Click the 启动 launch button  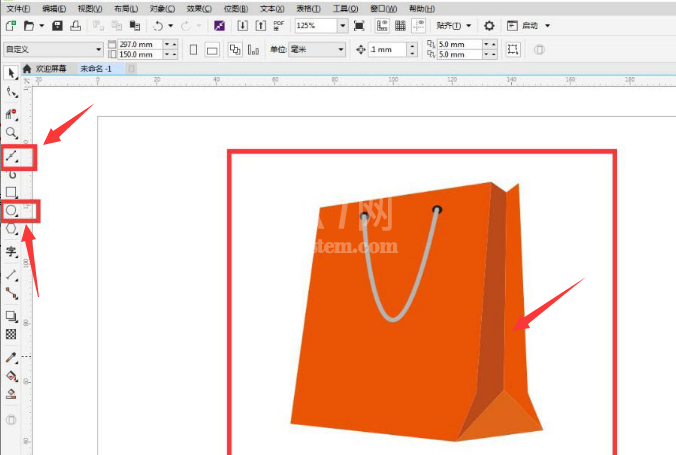528,26
